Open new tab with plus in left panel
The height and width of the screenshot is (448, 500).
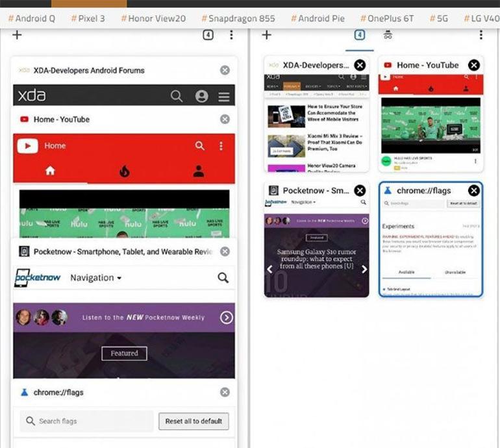pos(17,35)
